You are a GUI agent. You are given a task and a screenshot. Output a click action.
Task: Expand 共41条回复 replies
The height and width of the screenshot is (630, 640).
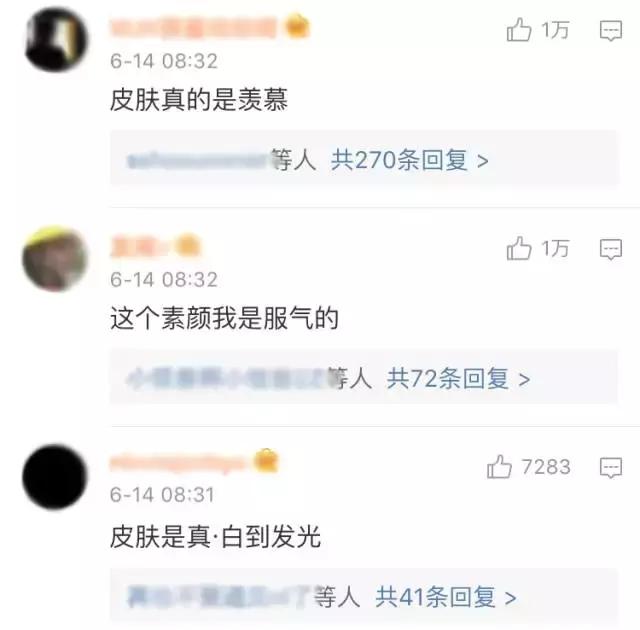pyautogui.click(x=446, y=597)
